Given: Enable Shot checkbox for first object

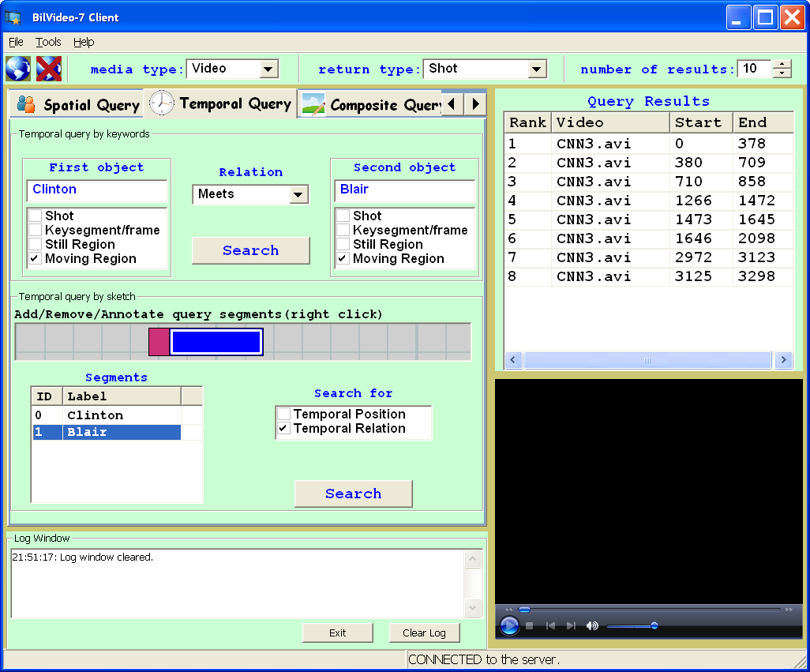Looking at the screenshot, I should point(36,216).
